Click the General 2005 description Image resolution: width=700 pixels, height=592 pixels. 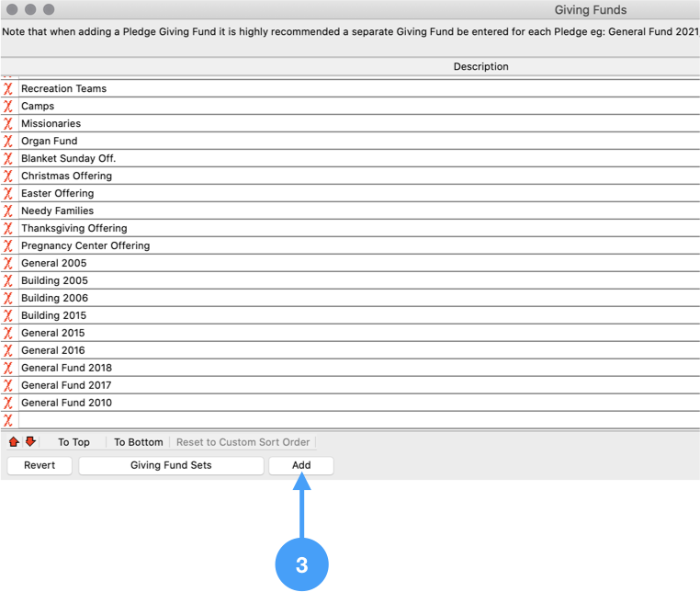pos(53,263)
